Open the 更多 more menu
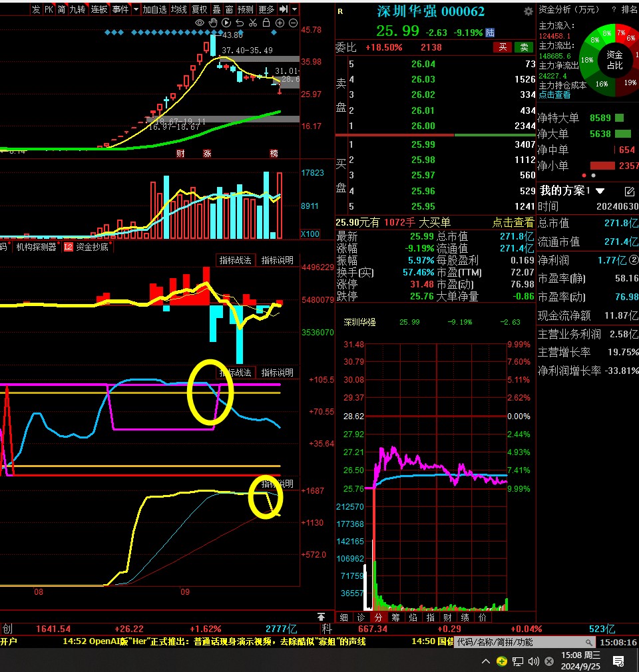 [266, 9]
